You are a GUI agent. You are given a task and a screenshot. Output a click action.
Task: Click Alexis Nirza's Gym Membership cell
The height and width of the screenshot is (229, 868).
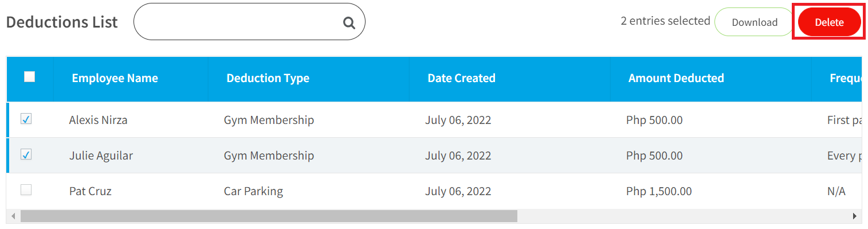click(x=269, y=120)
